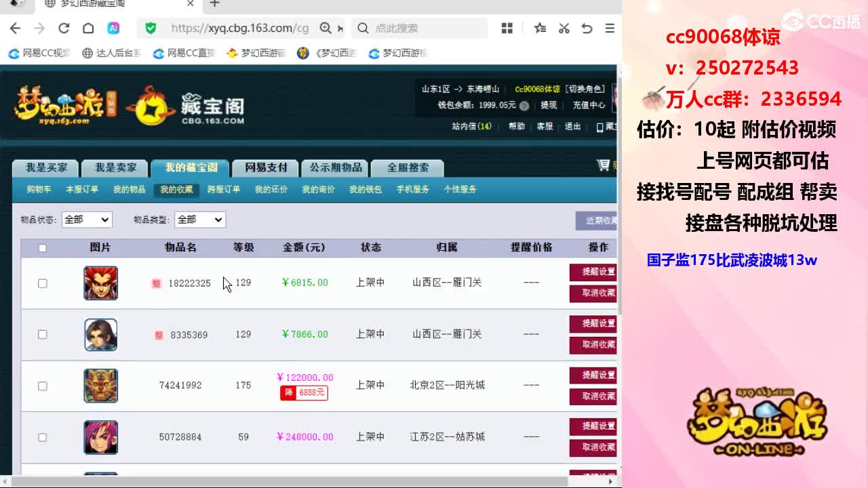
Task: Switch to the 我是卖家 tab
Action: [115, 167]
